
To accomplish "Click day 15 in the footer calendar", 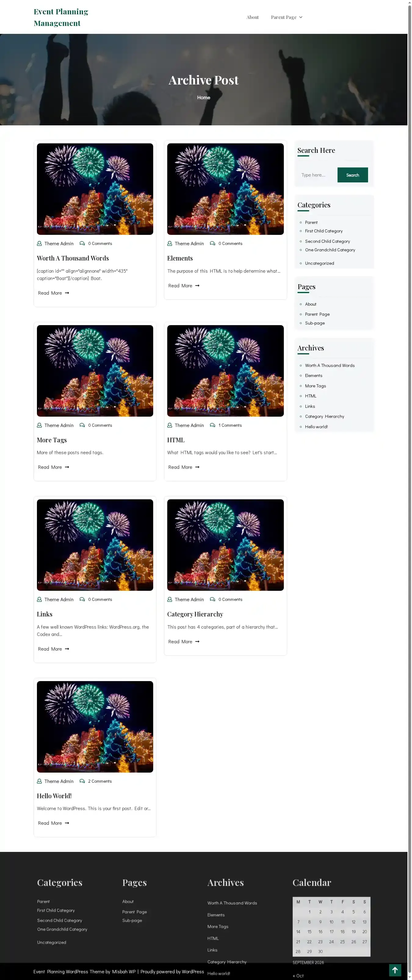I will pyautogui.click(x=309, y=932).
